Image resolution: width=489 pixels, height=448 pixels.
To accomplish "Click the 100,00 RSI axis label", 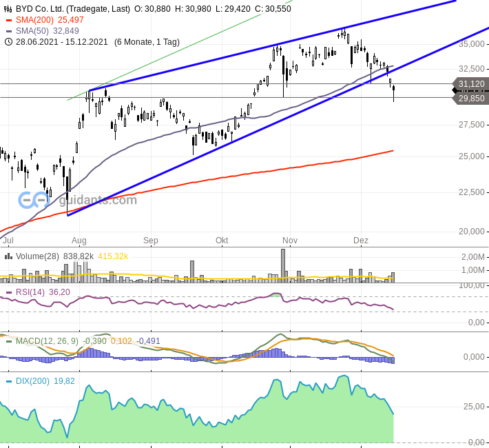I will pos(472,285).
